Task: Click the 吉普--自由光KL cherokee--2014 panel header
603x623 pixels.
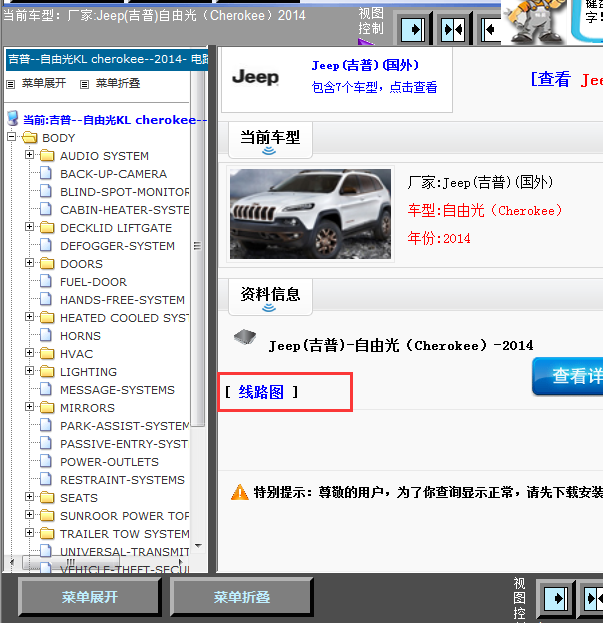Action: point(107,60)
